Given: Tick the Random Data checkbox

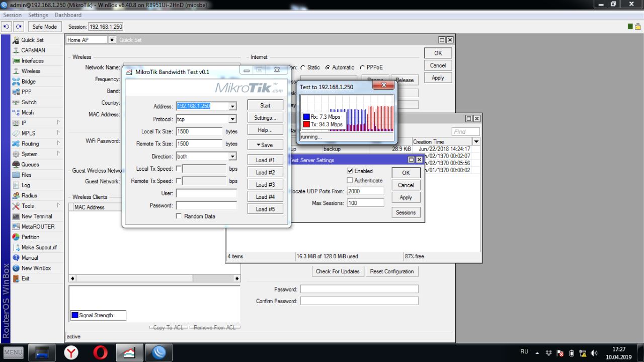Looking at the screenshot, I should pos(179,216).
